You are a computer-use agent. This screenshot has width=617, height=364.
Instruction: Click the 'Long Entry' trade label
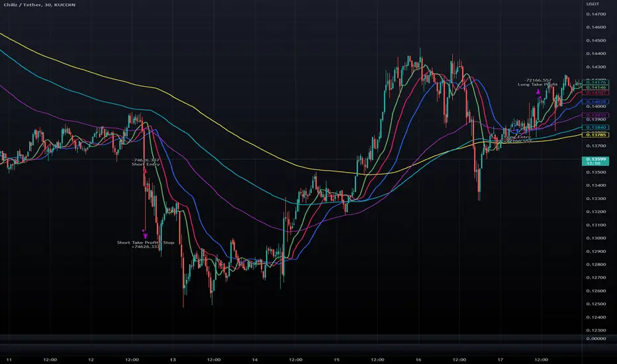518,137
